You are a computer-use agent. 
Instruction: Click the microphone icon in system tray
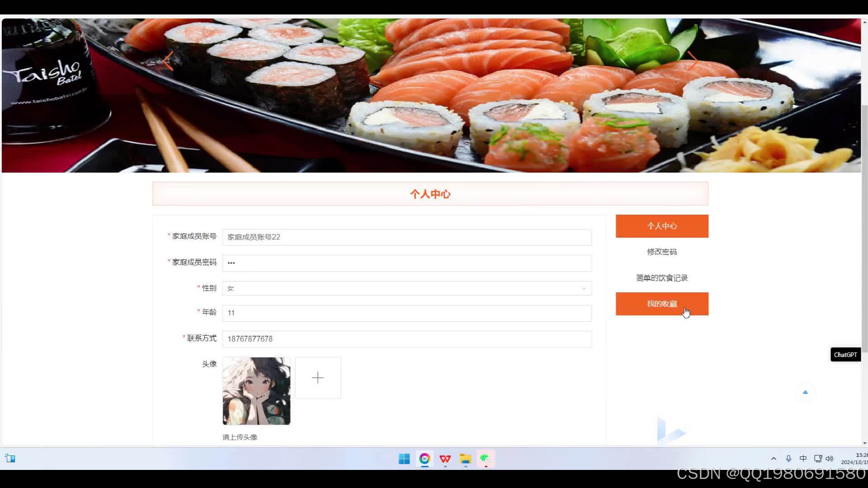(x=788, y=459)
